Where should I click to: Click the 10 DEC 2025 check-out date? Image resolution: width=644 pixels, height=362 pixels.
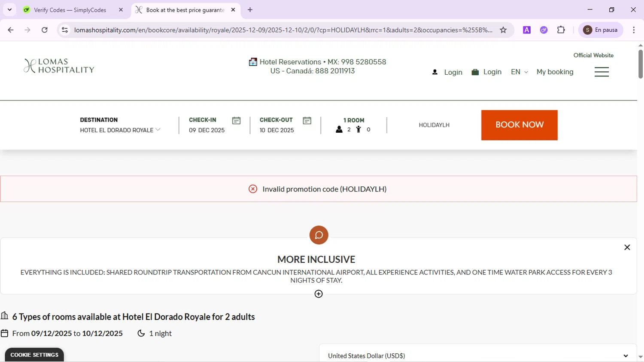[277, 130]
